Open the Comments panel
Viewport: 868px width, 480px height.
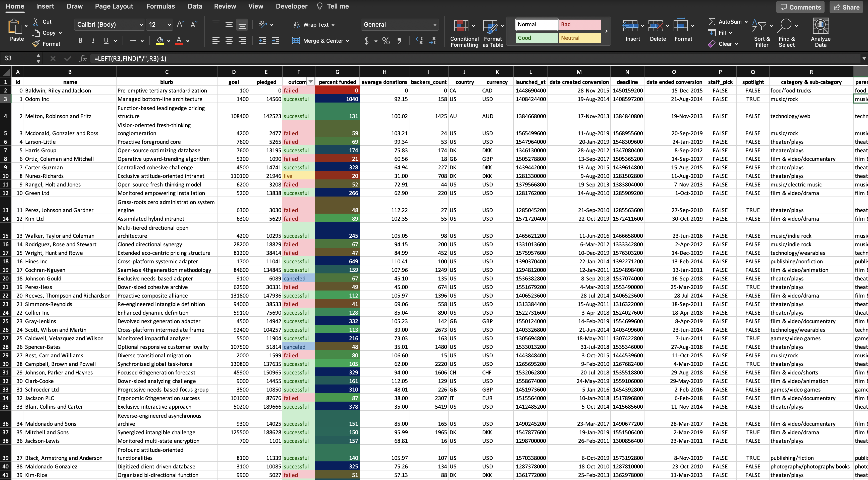tap(800, 7)
